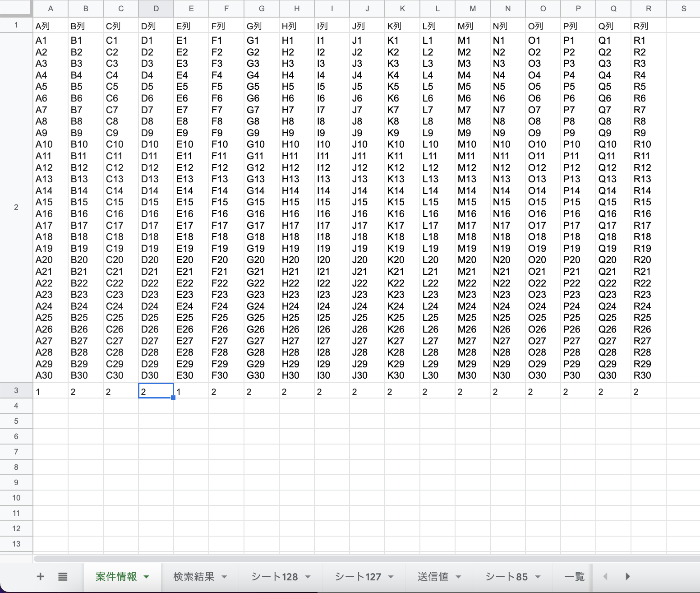700x593 pixels.
Task: Select column D header
Action: (x=156, y=9)
